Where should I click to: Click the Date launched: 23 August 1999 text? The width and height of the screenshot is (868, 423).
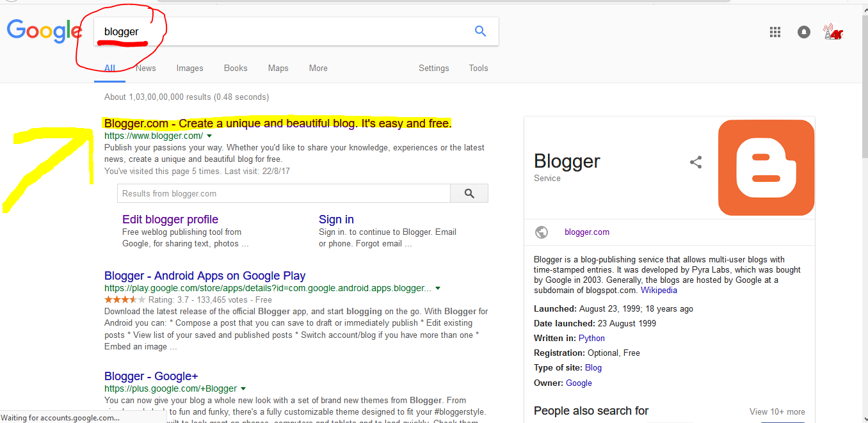click(595, 324)
